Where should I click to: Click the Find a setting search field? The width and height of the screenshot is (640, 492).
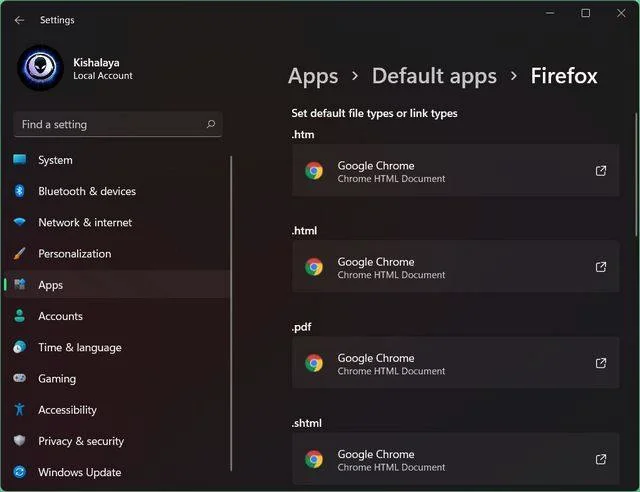tap(118, 124)
